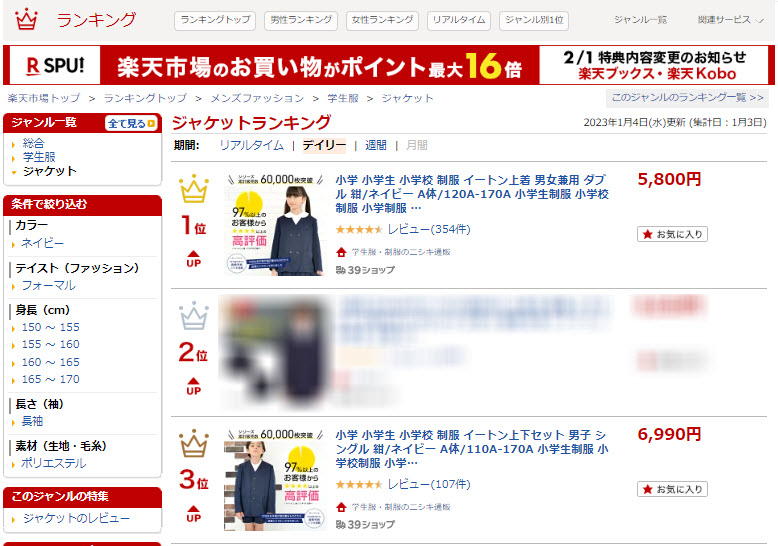Click the bronze crown for rank 3
The height and width of the screenshot is (546, 778).
tap(194, 443)
